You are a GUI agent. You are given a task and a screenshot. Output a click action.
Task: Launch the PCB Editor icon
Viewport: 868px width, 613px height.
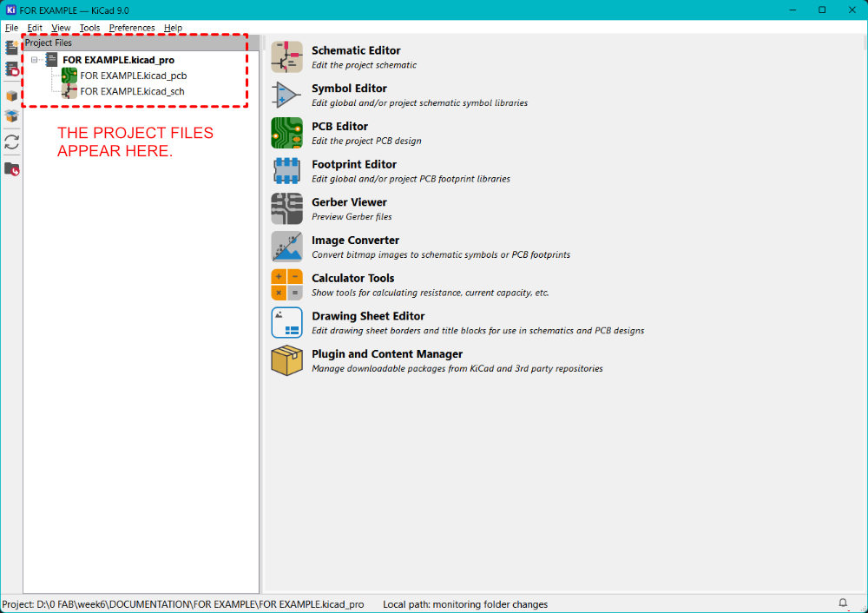(286, 133)
